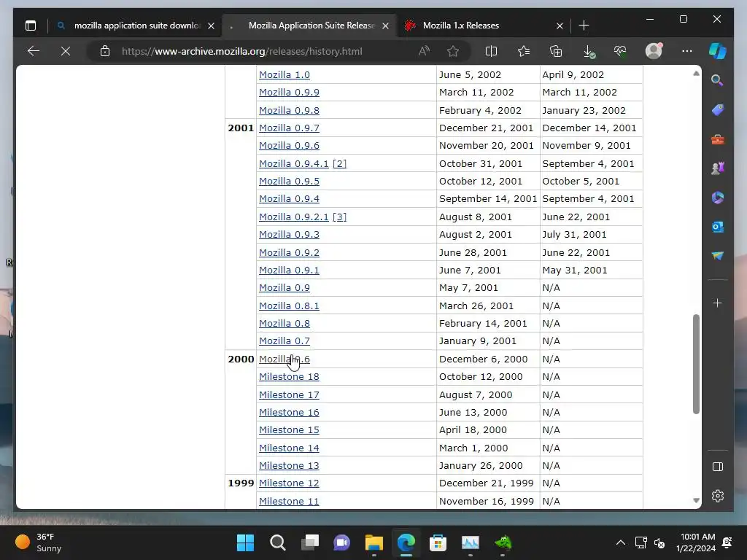
Task: Select Mozilla Application Suite Release tab
Action: tap(311, 26)
